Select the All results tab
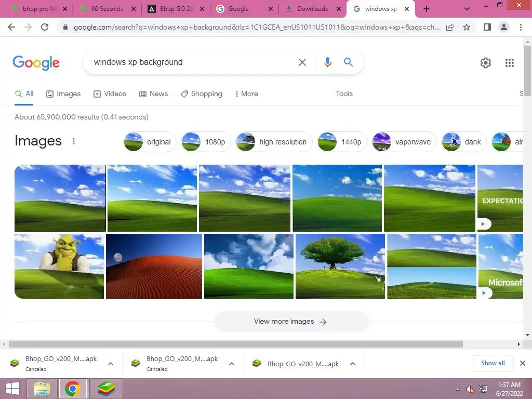The height and width of the screenshot is (399, 532). pyautogui.click(x=24, y=94)
